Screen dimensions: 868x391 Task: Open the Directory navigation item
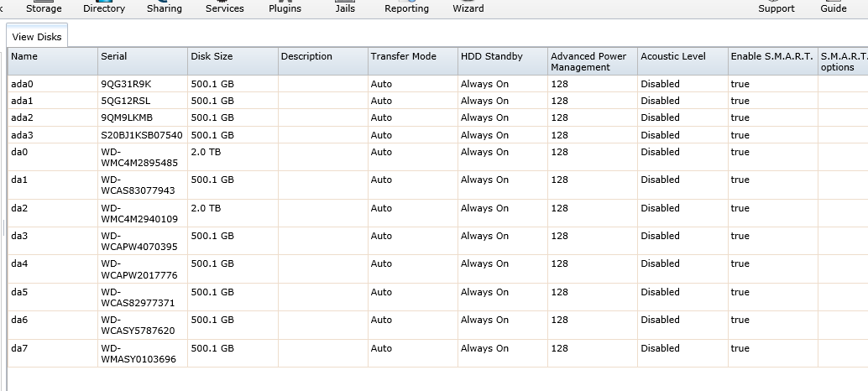tap(104, 8)
